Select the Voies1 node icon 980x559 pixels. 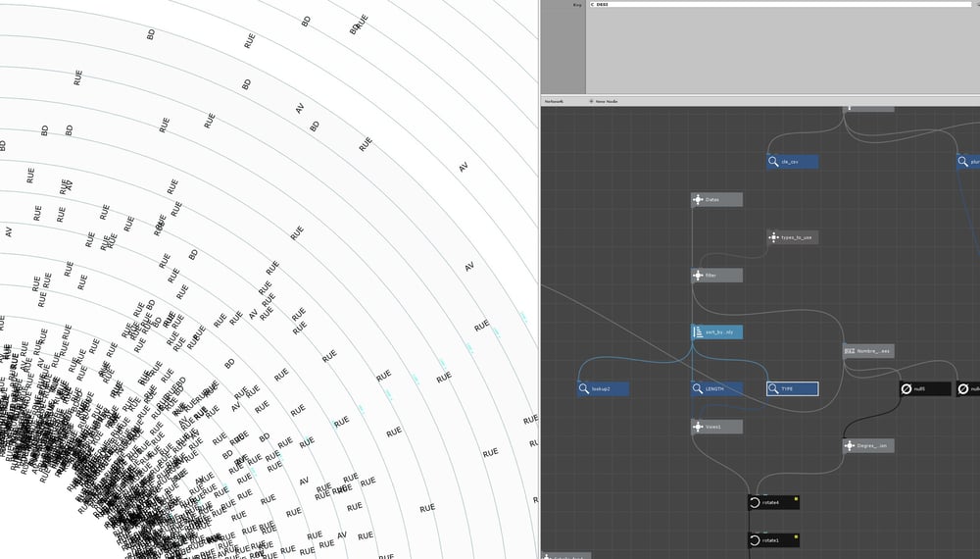click(x=698, y=427)
